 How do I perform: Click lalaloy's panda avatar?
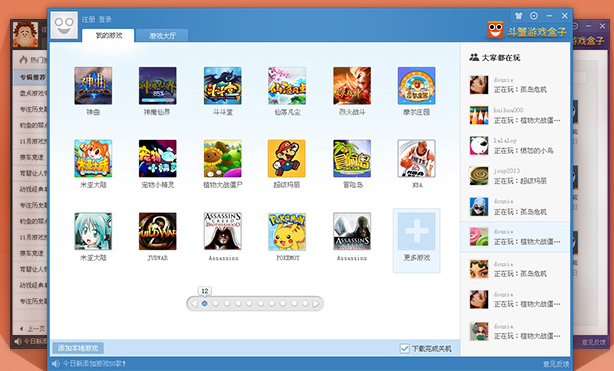[479, 146]
